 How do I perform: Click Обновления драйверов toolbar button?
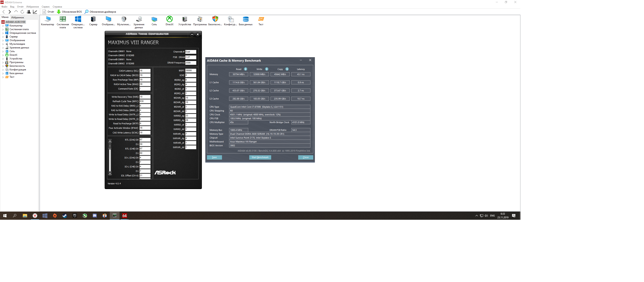[100, 12]
